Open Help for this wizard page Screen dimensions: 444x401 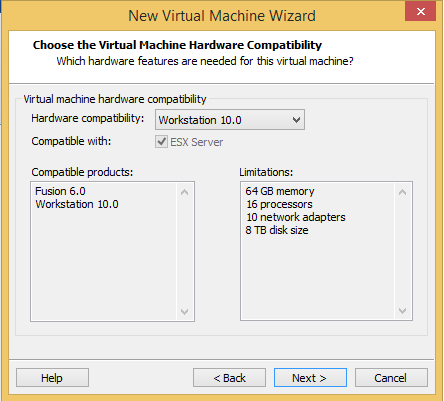52,378
